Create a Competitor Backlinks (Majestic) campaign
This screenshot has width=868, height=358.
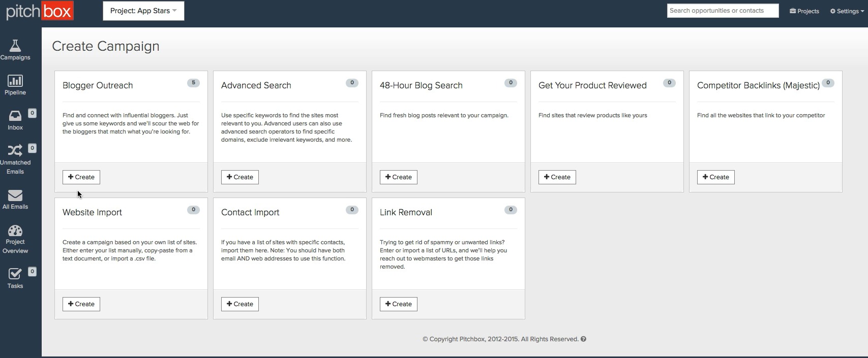(x=716, y=177)
